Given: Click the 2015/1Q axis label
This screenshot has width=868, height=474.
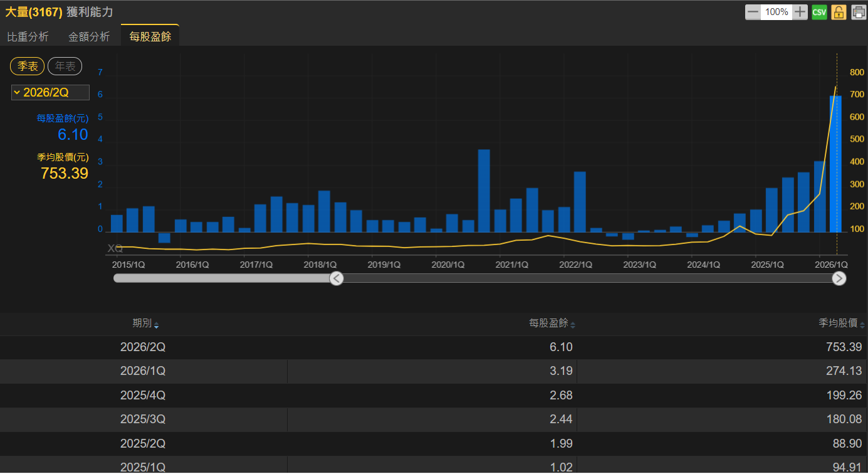Looking at the screenshot, I should coord(128,265).
